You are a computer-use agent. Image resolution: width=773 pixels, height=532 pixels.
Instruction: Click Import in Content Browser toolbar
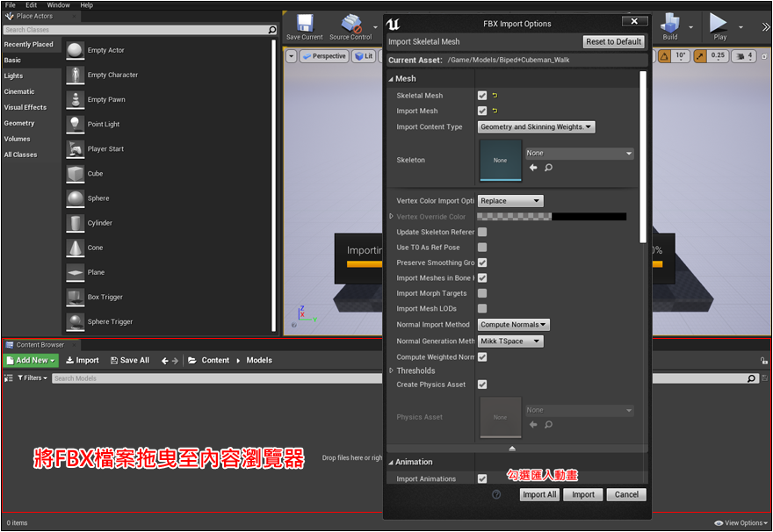83,361
